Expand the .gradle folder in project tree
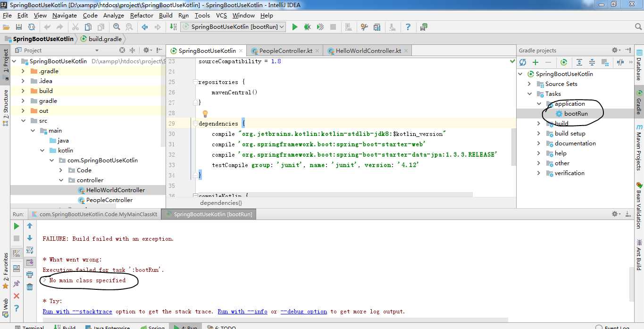Image resolution: width=644 pixels, height=329 pixels. (23, 71)
